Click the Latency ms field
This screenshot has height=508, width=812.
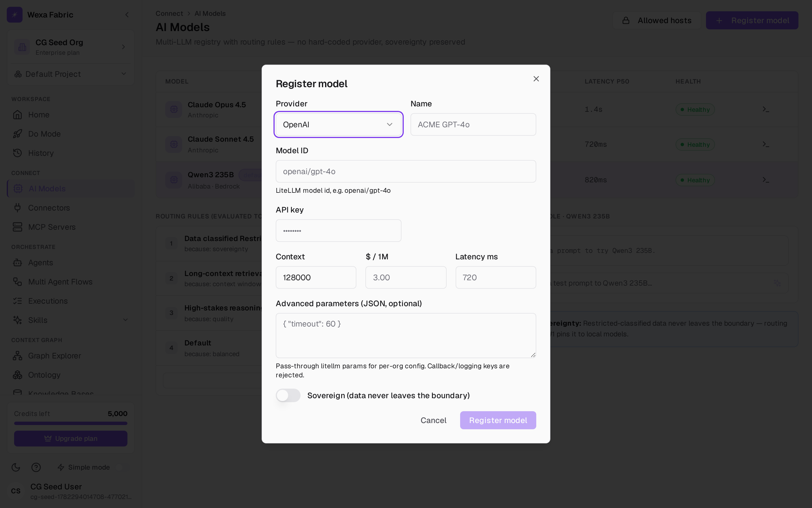point(496,277)
